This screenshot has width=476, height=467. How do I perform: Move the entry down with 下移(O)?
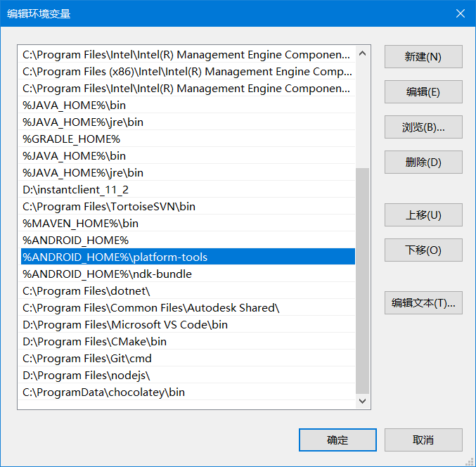423,250
